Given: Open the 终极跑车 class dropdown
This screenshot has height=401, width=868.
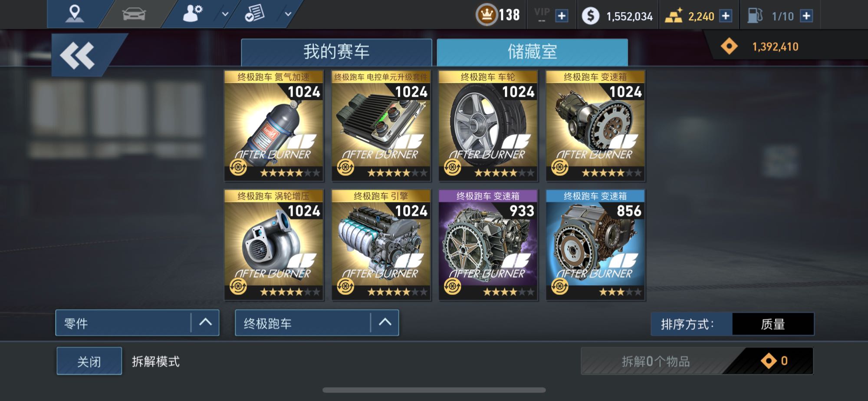Looking at the screenshot, I should [x=317, y=323].
